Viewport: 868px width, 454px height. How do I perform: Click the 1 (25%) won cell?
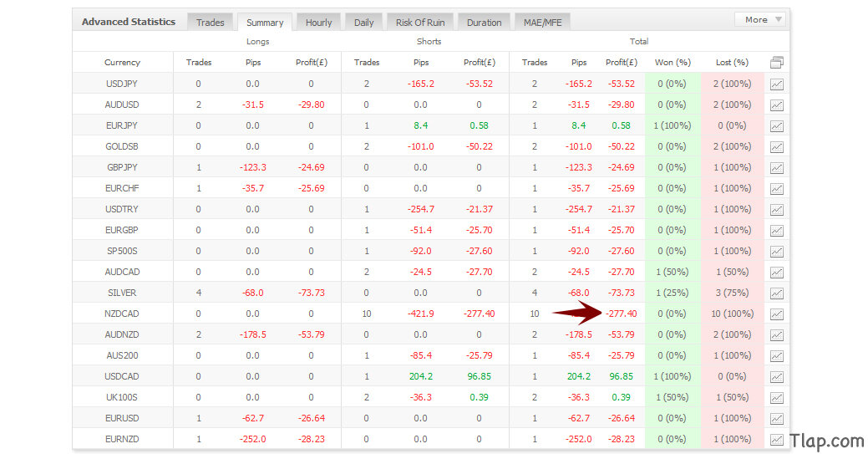(673, 293)
